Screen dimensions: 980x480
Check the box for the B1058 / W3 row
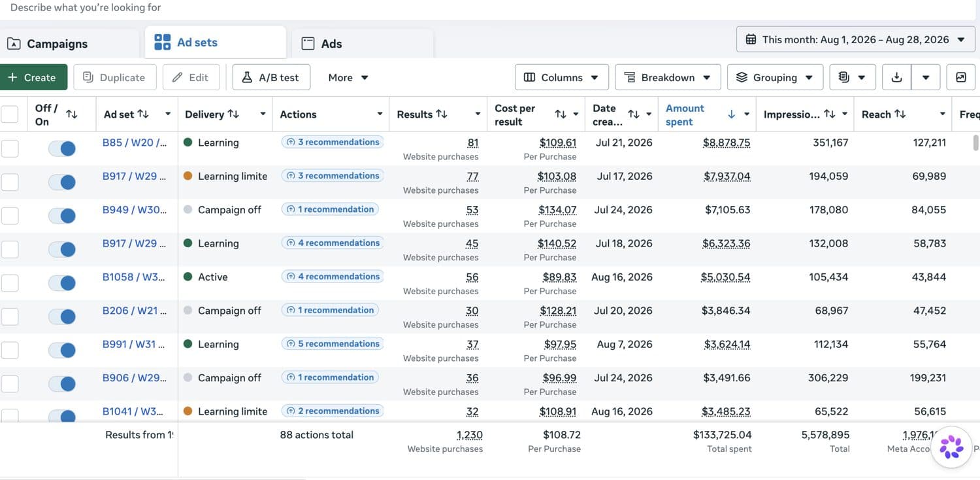point(10,283)
